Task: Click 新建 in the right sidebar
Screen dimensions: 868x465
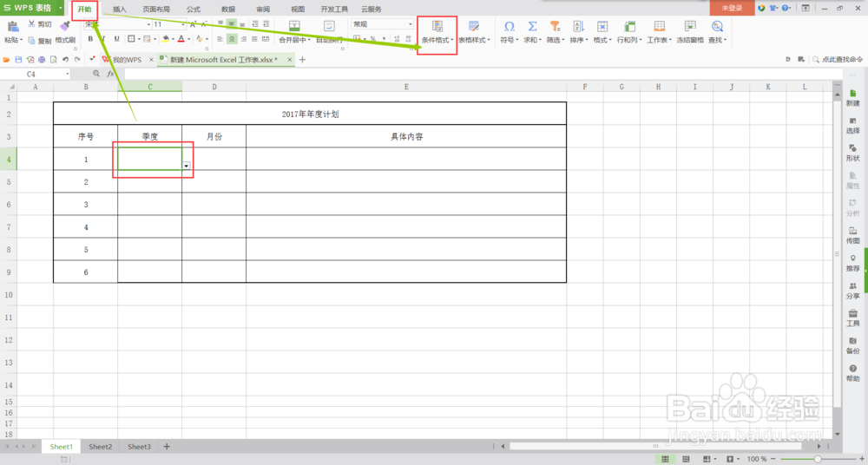Action: click(x=852, y=98)
